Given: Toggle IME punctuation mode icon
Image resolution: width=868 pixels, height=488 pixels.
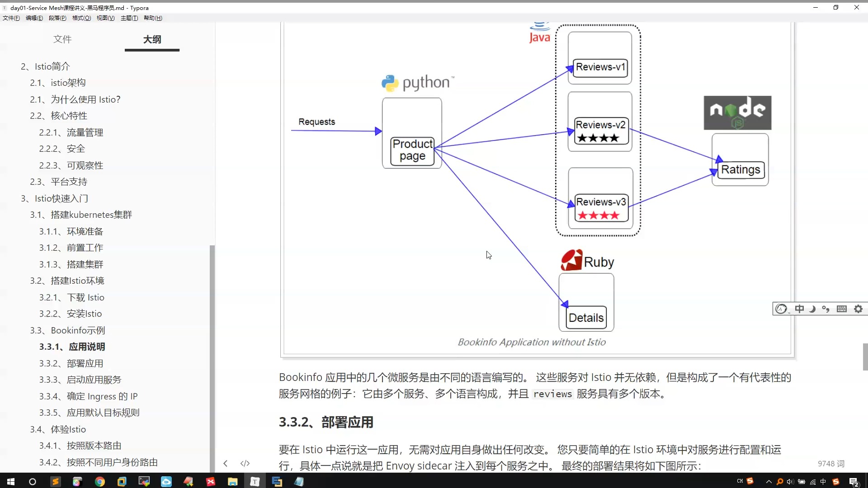Looking at the screenshot, I should coord(826,309).
